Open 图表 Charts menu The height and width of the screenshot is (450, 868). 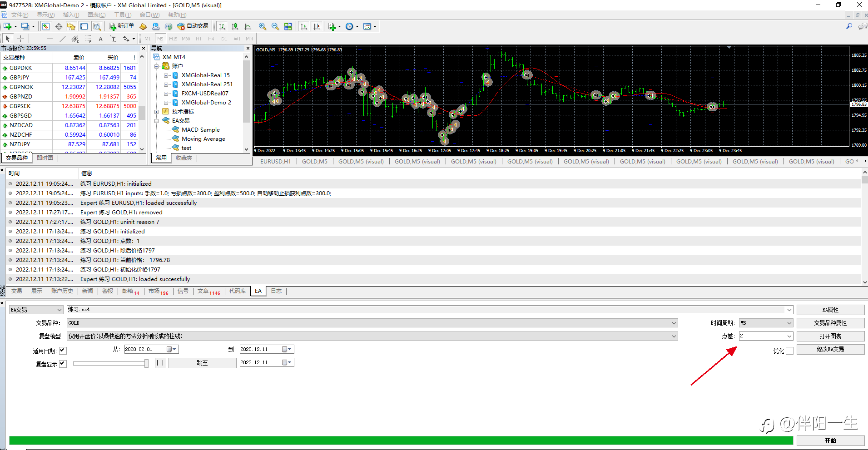pyautogui.click(x=96, y=15)
